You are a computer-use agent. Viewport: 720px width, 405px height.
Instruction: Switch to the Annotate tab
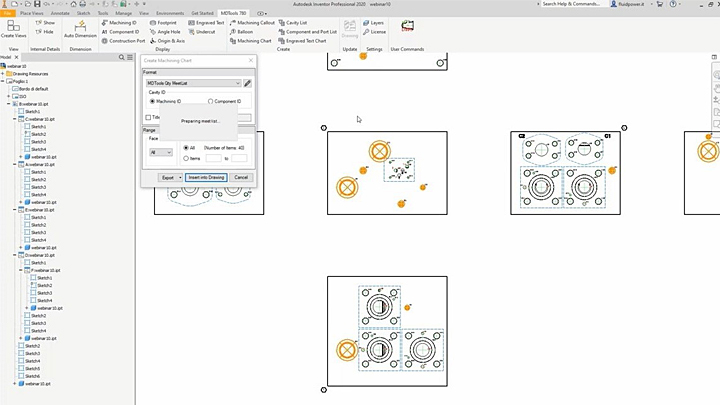click(60, 13)
